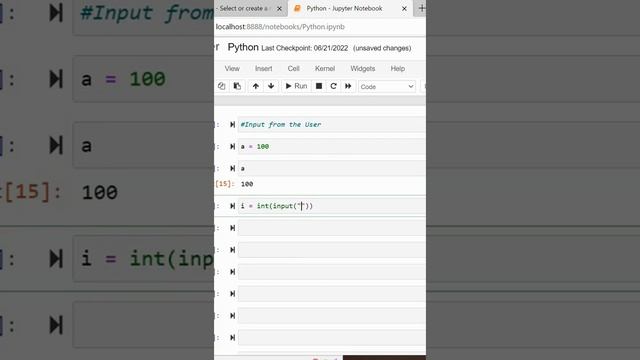Click the output value 100
Viewport: 640px width, 360px height.
[247, 184]
